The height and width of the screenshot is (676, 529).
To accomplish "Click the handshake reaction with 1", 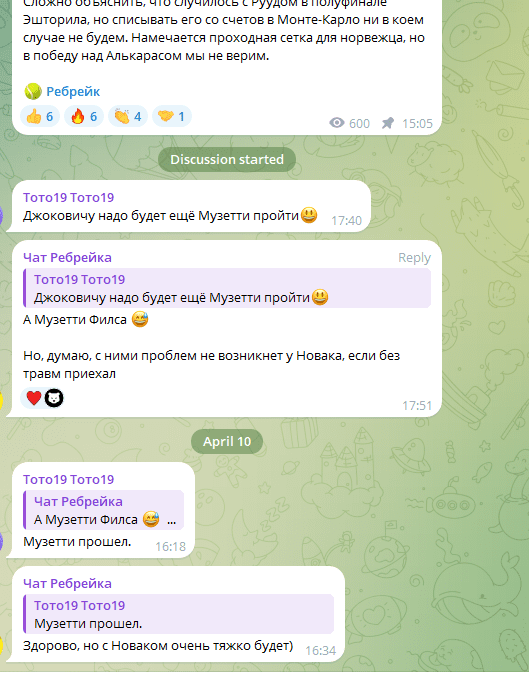I will pyautogui.click(x=172, y=116).
